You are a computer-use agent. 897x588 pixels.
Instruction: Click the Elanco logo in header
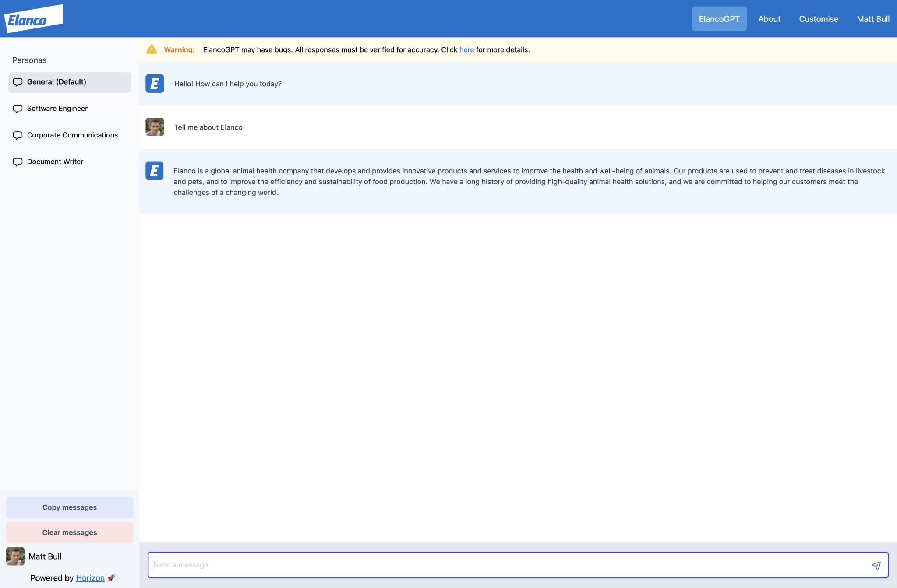point(34,19)
